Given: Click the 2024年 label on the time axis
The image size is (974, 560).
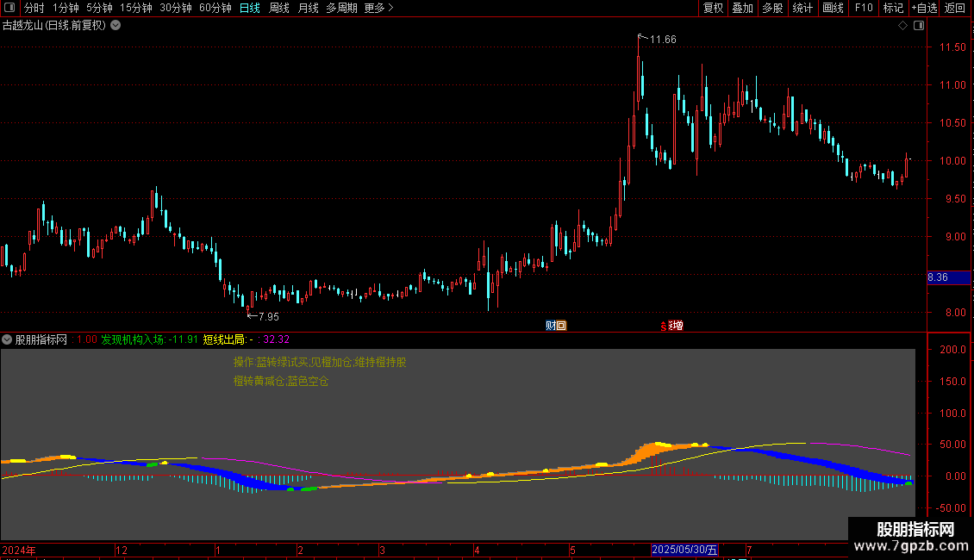Looking at the screenshot, I should click(x=19, y=550).
